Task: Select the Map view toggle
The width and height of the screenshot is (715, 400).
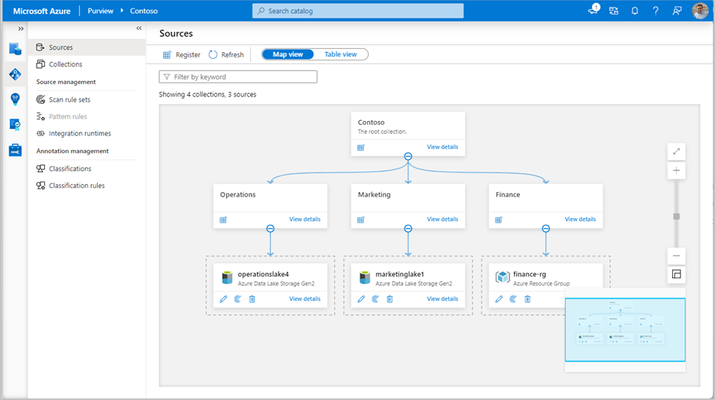Action: (288, 54)
